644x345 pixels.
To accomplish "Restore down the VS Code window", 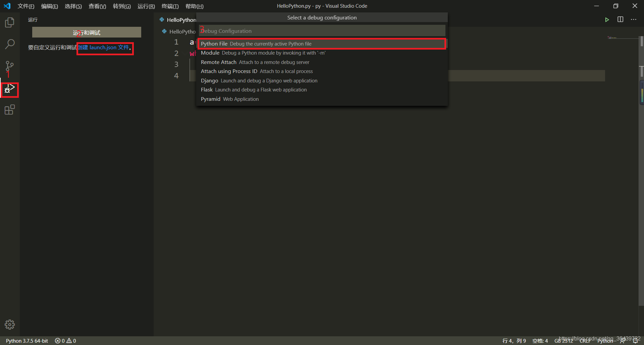I will tap(615, 6).
